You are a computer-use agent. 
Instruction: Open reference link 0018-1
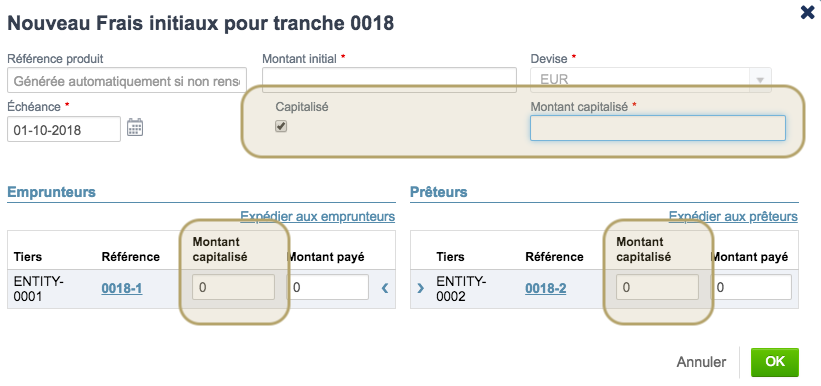(122, 288)
